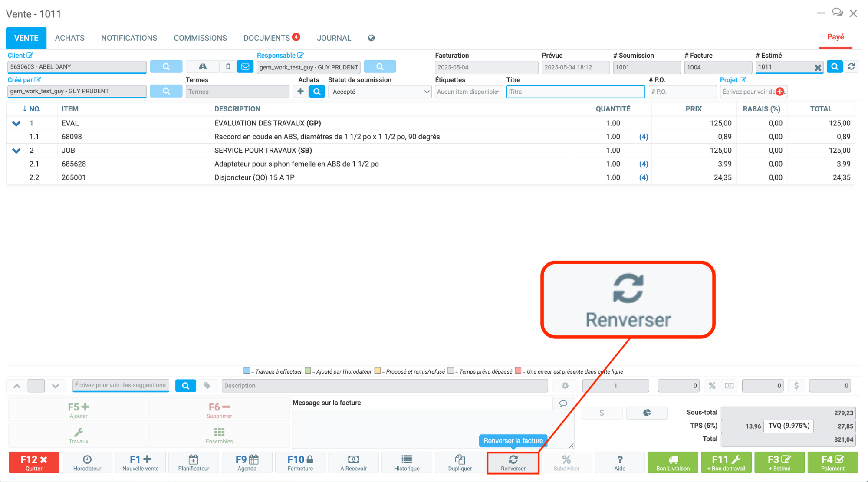Click the F12 Quitter button

34,462
